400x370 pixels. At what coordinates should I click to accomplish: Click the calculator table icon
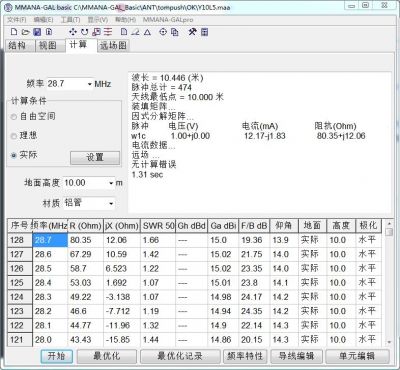(x=205, y=32)
